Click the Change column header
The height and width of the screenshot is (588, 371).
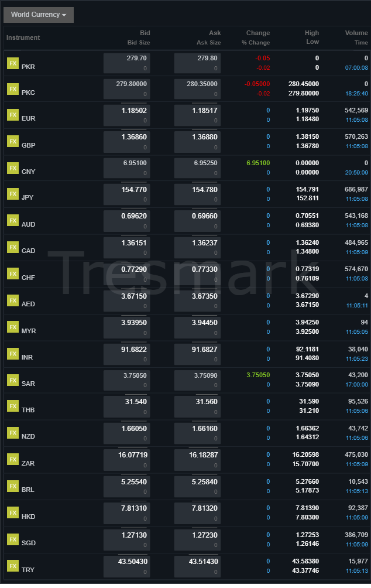tap(257, 33)
